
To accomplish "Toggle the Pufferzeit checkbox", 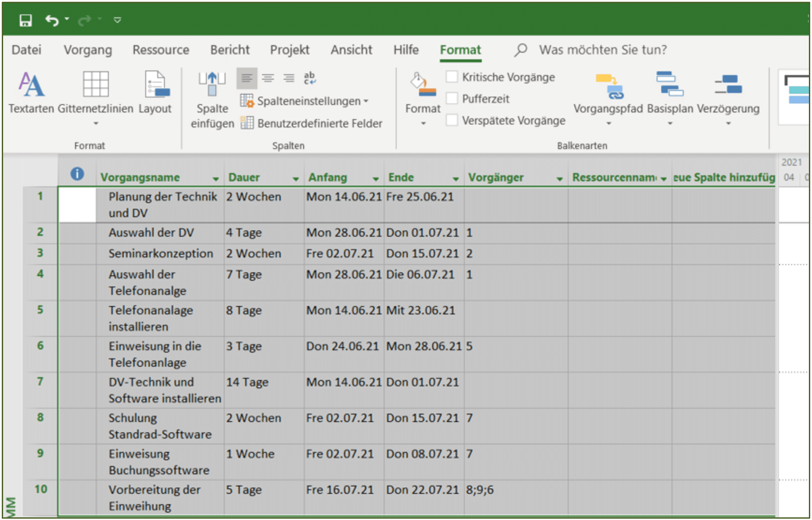I will 452,98.
